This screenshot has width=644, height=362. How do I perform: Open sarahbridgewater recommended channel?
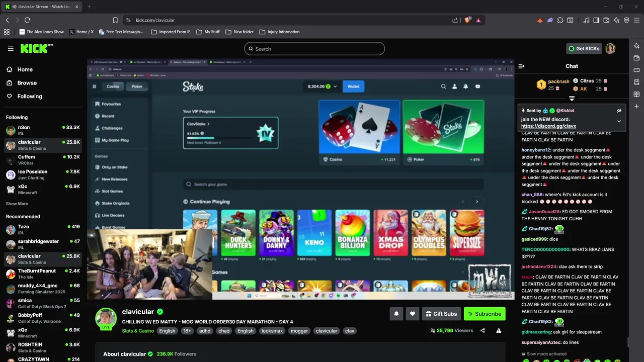click(x=43, y=244)
